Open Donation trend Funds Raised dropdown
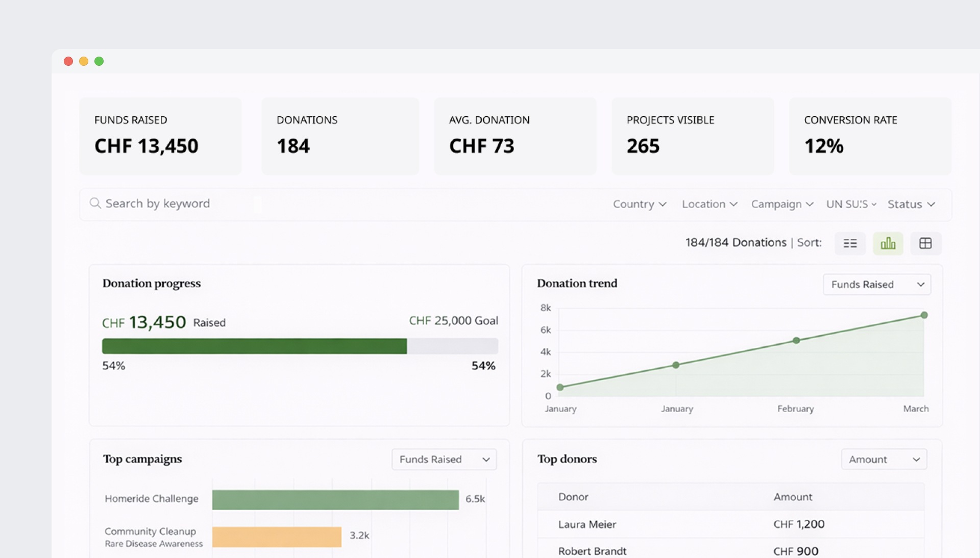Viewport: 980px width, 558px height. tap(876, 285)
